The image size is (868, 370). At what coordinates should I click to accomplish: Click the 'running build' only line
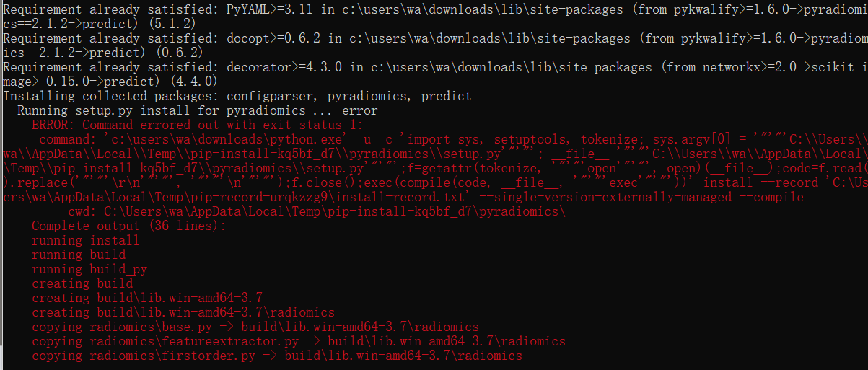point(78,255)
